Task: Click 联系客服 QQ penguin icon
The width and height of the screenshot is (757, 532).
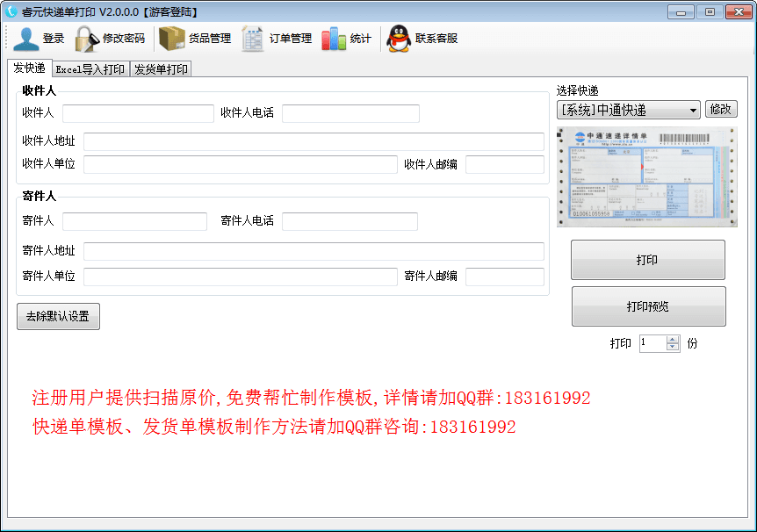Action: click(x=400, y=39)
